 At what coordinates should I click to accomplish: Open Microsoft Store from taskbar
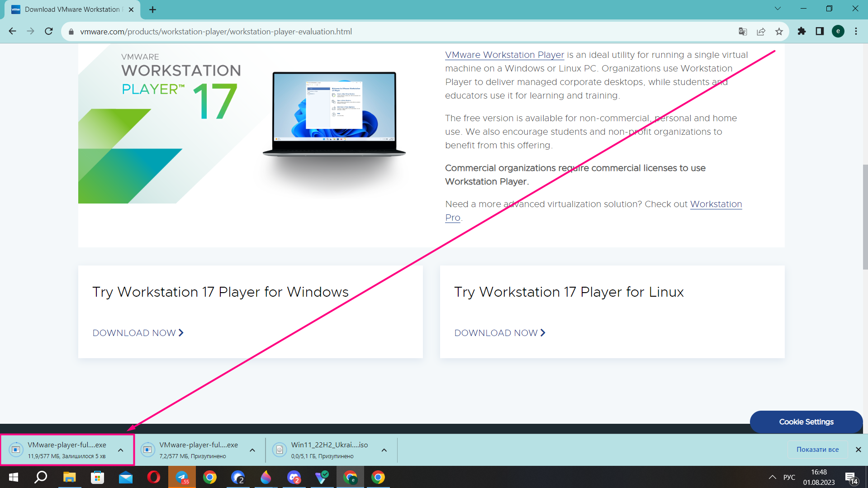(97, 477)
